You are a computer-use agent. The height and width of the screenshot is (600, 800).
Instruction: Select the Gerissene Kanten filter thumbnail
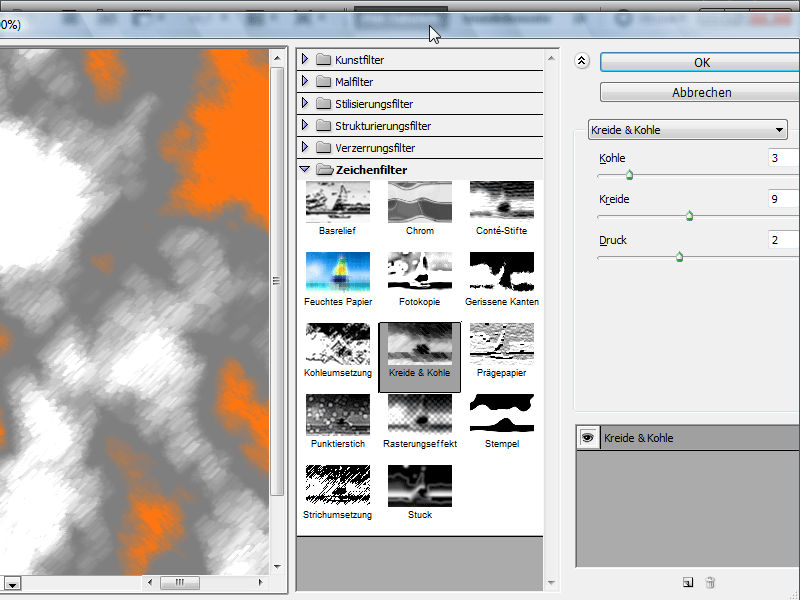click(502, 272)
